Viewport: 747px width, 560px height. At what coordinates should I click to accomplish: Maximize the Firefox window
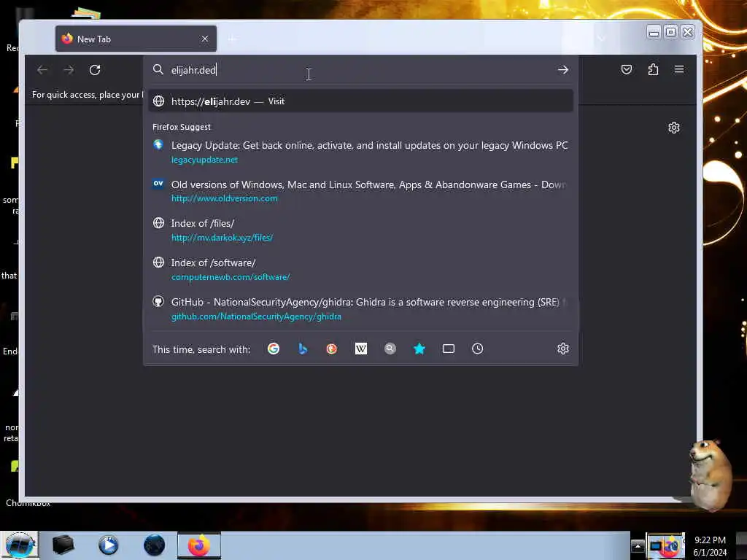(x=670, y=32)
